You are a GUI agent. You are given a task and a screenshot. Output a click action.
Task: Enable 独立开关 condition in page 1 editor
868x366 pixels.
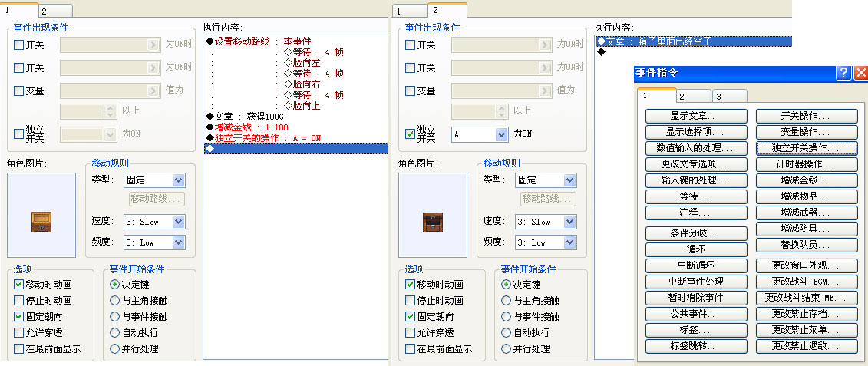[19, 134]
